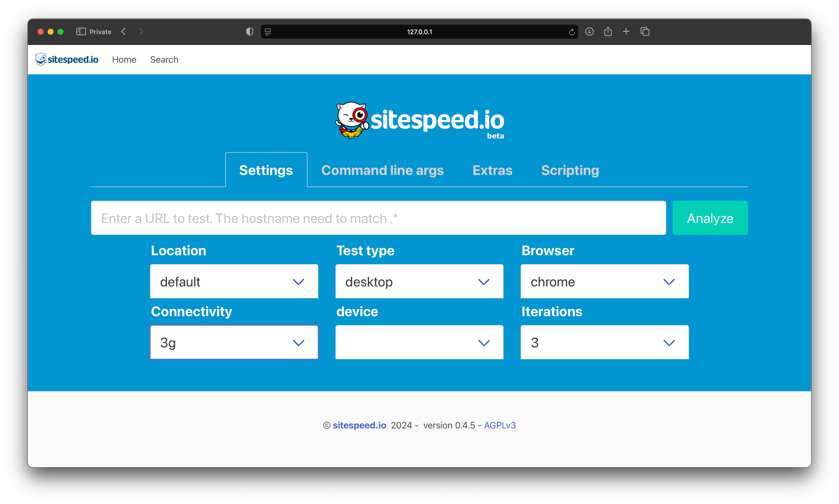Switch to Command line args tab
The image size is (839, 504).
pyautogui.click(x=382, y=170)
